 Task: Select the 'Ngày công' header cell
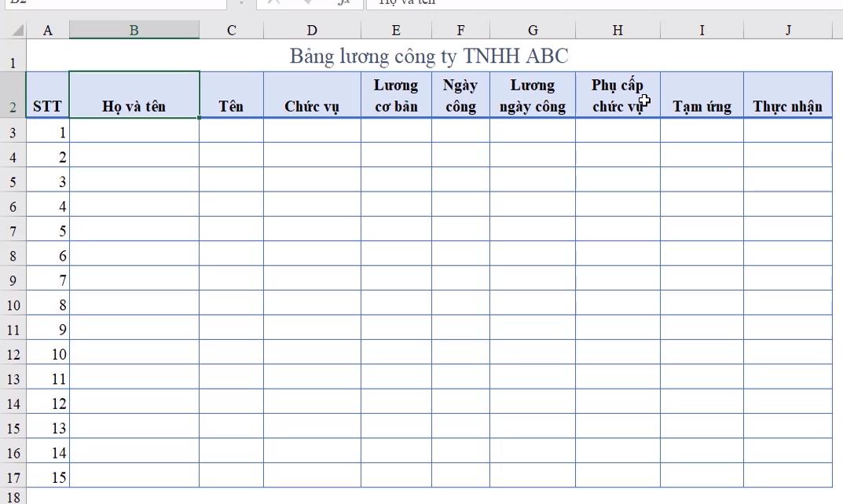coord(460,94)
